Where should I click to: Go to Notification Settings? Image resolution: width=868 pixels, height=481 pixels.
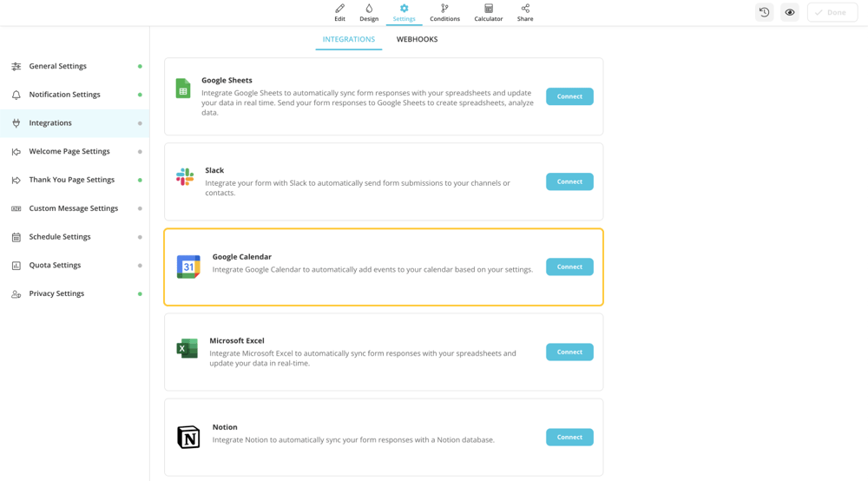point(64,95)
